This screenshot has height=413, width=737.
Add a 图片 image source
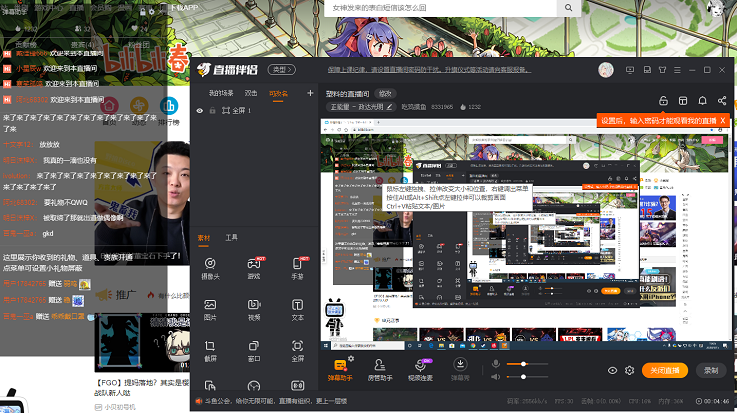tap(210, 309)
